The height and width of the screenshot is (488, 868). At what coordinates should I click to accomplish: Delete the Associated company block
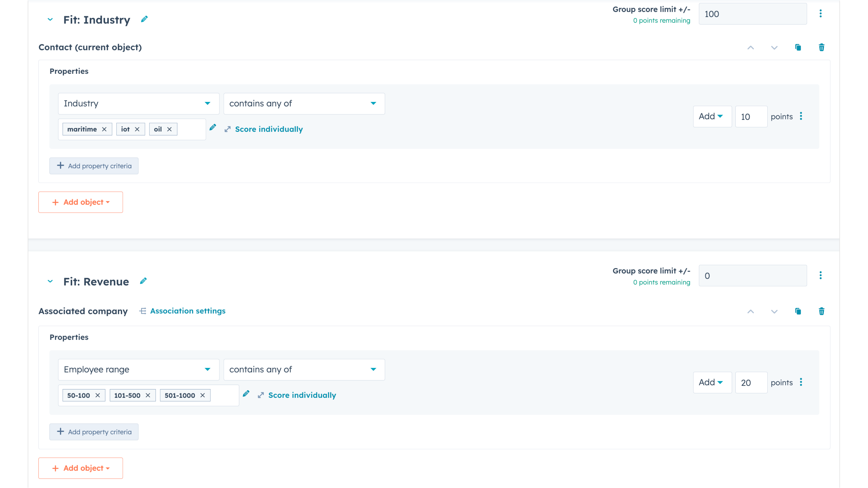(x=821, y=311)
